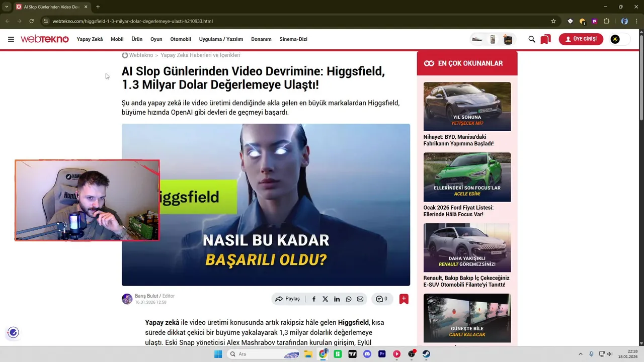View site information icon in address bar

pyautogui.click(x=45, y=21)
